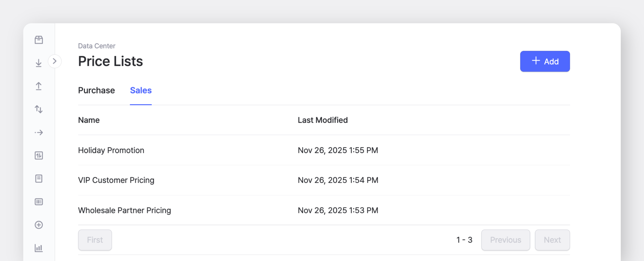This screenshot has width=644, height=261.
Task: Click the circled plus sidebar icon
Action: [39, 225]
